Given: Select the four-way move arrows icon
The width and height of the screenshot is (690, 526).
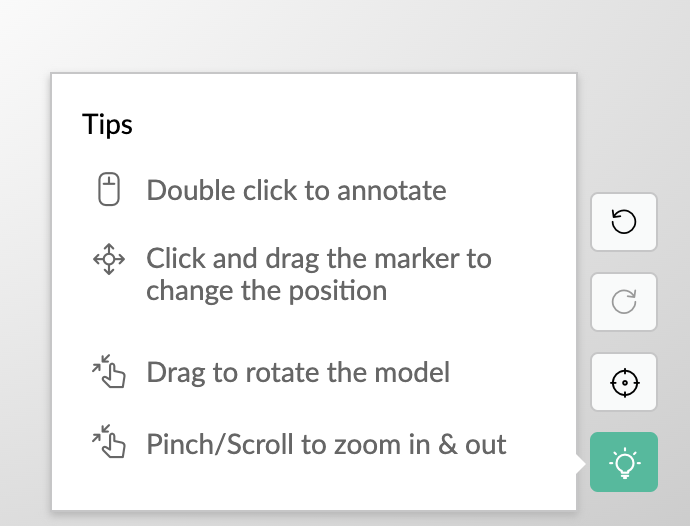Looking at the screenshot, I should pos(109,259).
